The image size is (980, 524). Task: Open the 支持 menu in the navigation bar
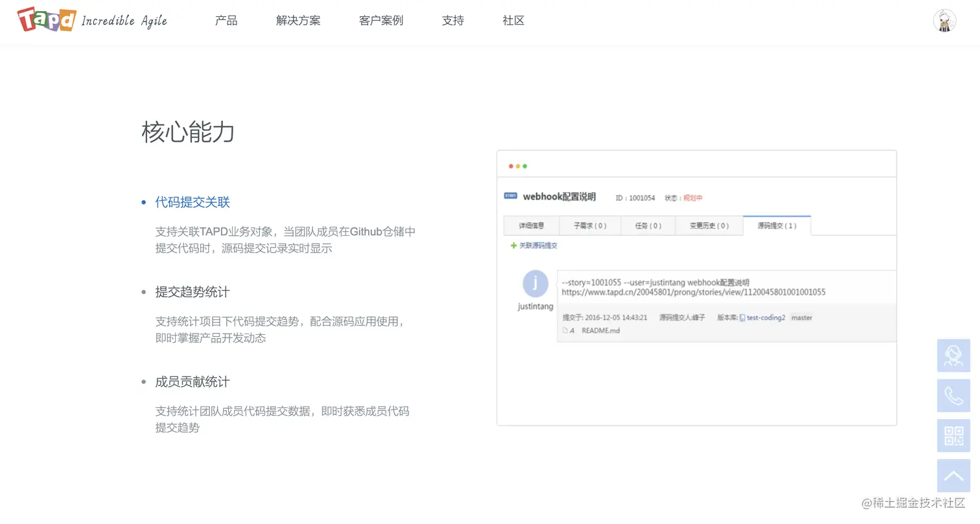[x=452, y=20]
